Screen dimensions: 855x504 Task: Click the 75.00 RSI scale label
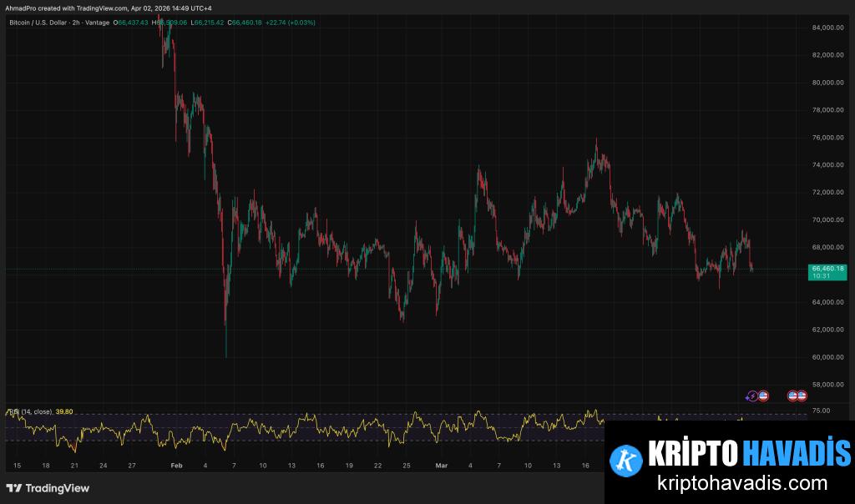tap(820, 411)
